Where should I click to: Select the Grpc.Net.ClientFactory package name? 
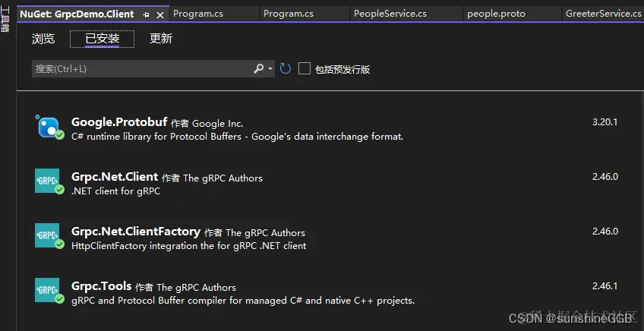tap(136, 232)
